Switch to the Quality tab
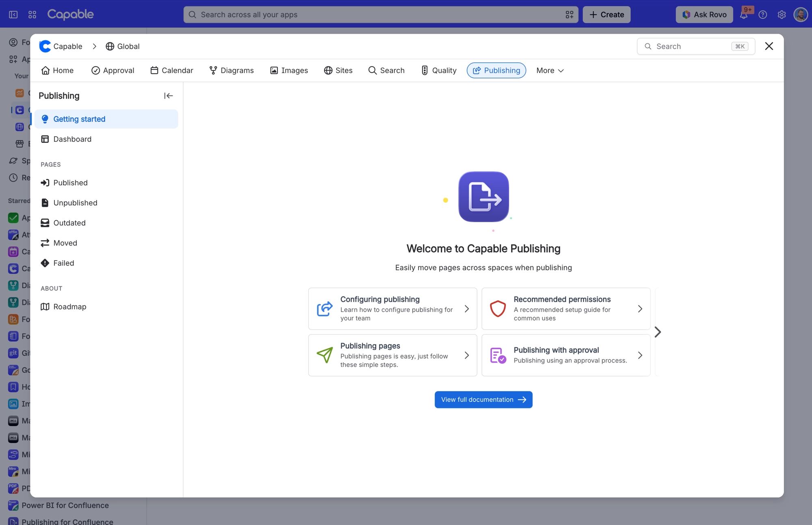 tap(438, 71)
